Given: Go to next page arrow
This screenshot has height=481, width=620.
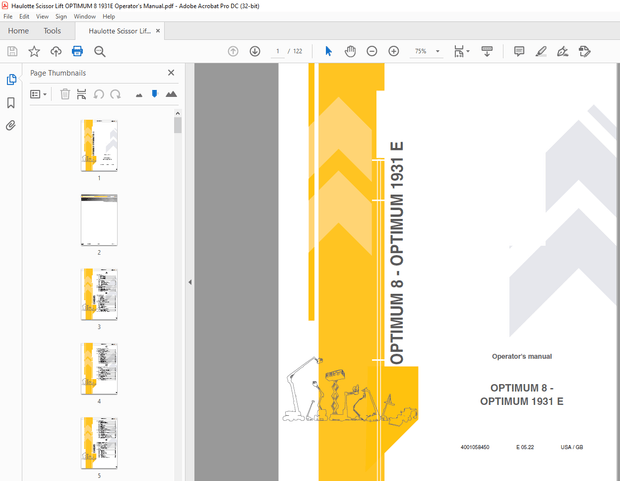Looking at the screenshot, I should tap(255, 51).
